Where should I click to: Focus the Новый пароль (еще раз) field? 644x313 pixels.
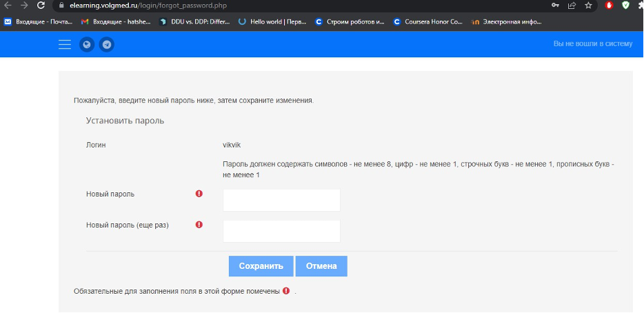(281, 231)
